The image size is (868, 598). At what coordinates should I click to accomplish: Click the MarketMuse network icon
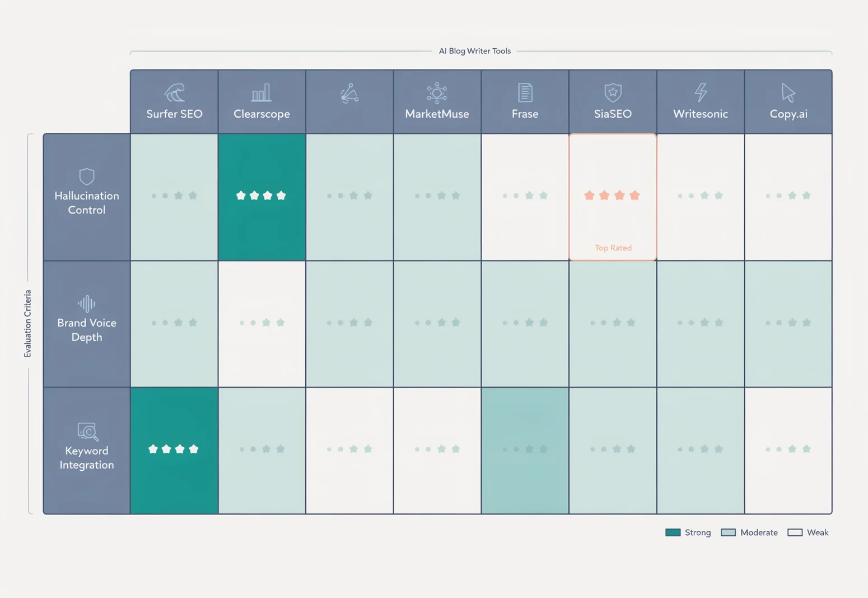[x=437, y=92]
